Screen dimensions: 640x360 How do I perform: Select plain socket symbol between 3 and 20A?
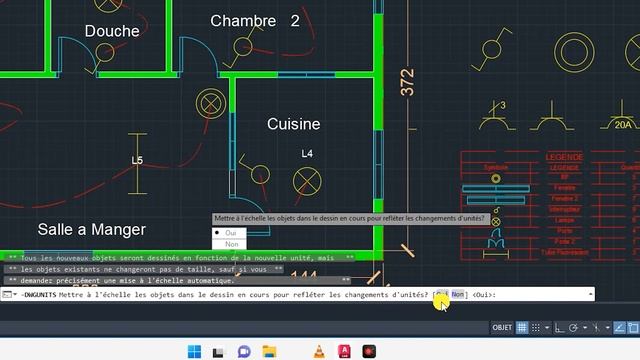pos(552,116)
